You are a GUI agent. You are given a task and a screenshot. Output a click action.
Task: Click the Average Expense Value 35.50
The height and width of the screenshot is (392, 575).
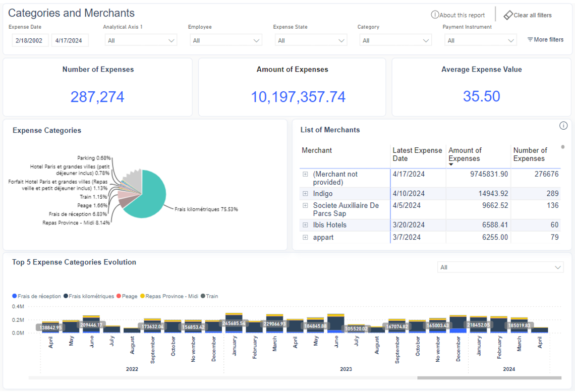482,96
